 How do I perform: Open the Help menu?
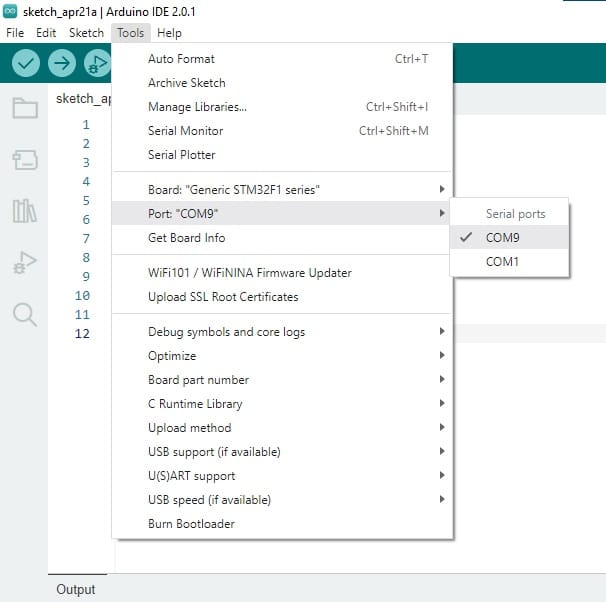[x=169, y=33]
